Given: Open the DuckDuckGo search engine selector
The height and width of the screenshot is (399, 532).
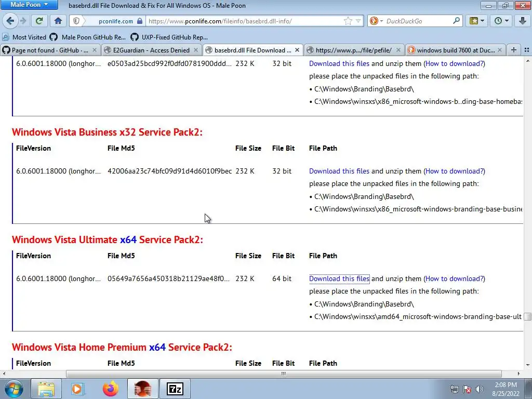Looking at the screenshot, I should tap(376, 21).
